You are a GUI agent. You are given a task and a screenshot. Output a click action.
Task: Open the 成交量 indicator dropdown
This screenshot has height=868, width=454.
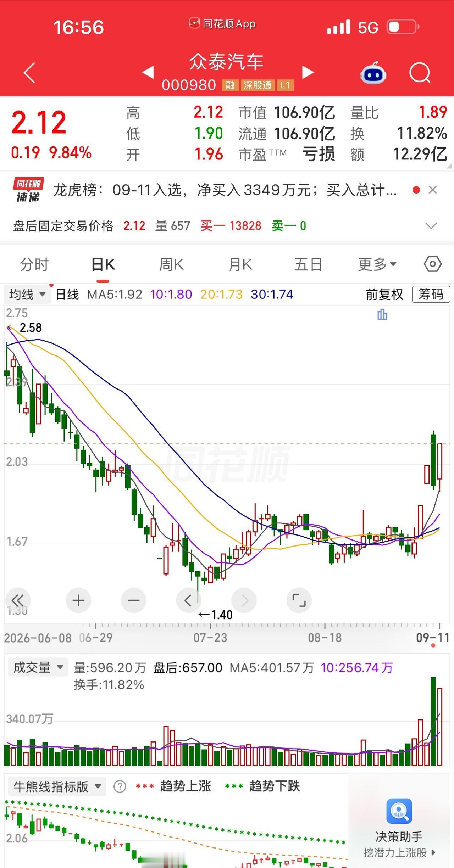38,667
